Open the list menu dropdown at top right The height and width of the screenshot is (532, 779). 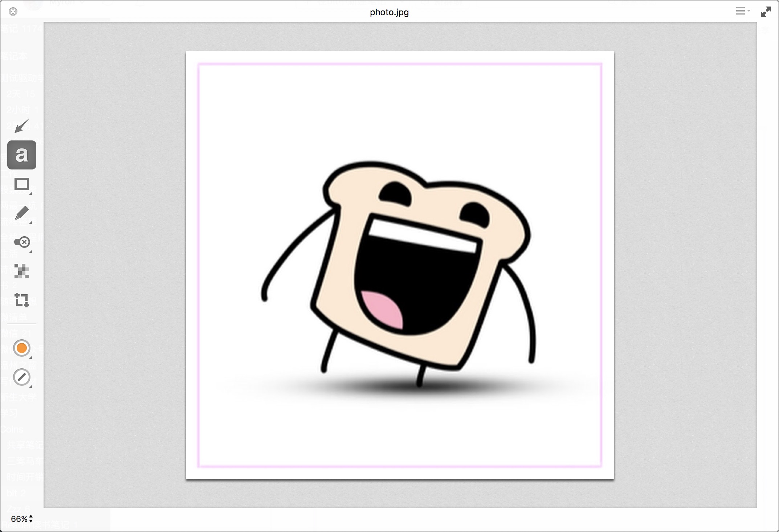743,11
